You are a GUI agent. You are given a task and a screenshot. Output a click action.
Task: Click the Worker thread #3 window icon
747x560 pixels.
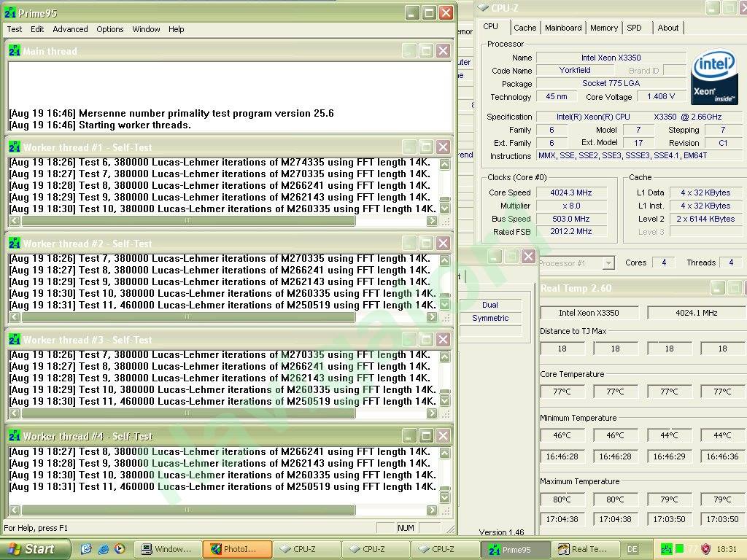[15, 340]
